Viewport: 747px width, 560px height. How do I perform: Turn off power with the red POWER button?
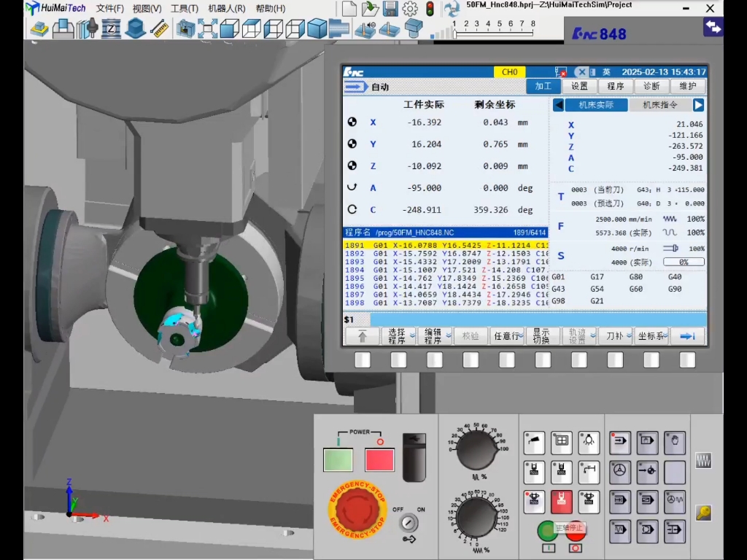(x=379, y=460)
